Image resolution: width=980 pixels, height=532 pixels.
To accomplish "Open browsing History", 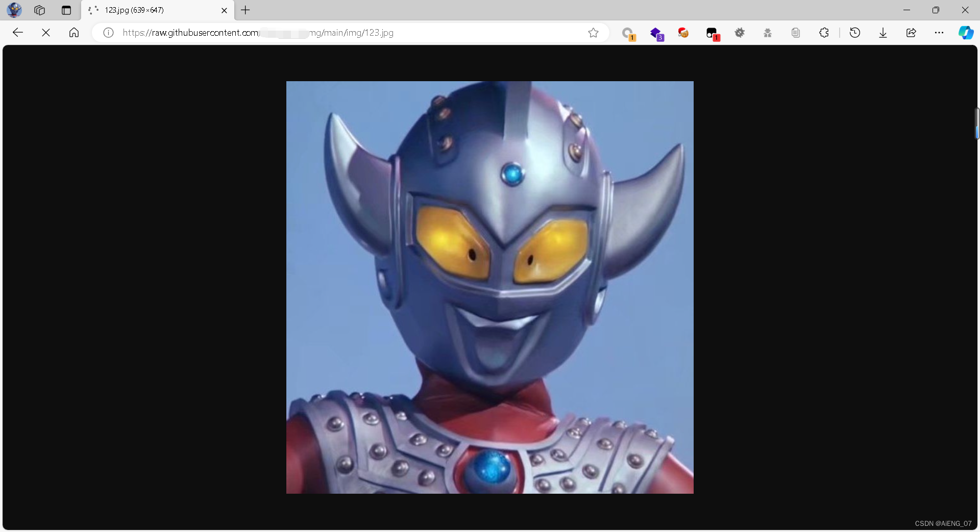I will click(855, 33).
